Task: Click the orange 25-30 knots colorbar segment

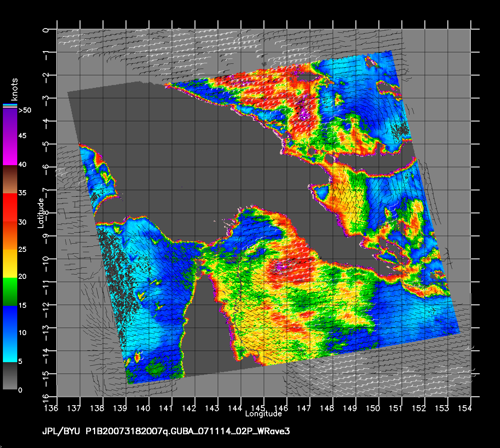Action: (10, 235)
